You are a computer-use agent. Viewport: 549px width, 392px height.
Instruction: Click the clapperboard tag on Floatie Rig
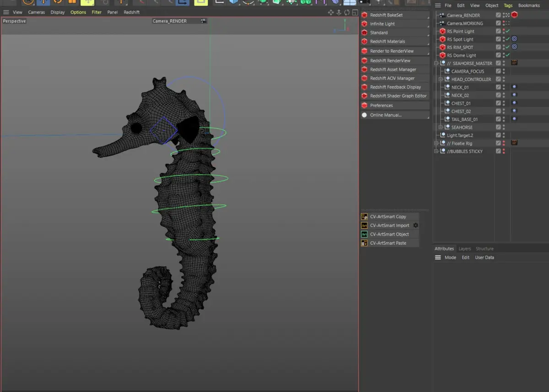tap(514, 143)
